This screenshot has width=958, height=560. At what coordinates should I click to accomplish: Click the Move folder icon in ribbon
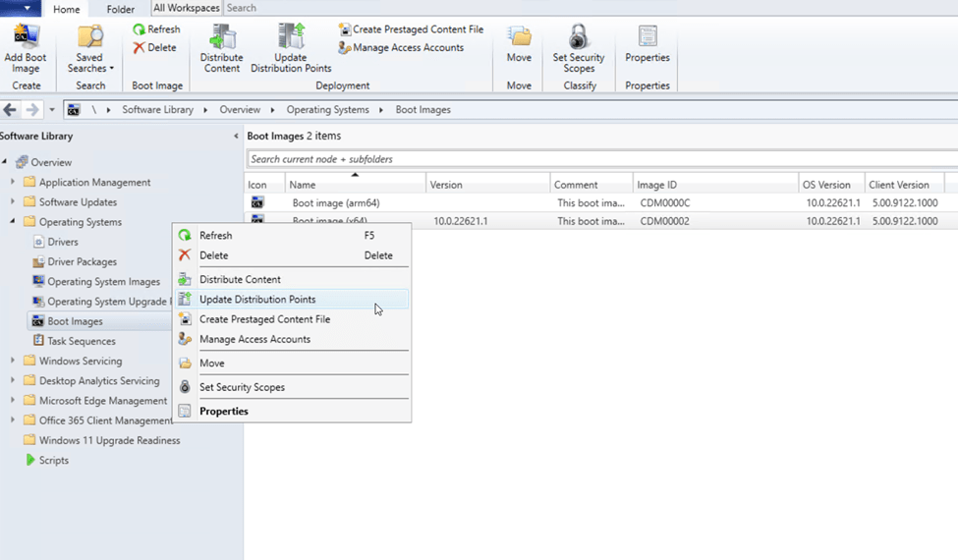(x=519, y=38)
